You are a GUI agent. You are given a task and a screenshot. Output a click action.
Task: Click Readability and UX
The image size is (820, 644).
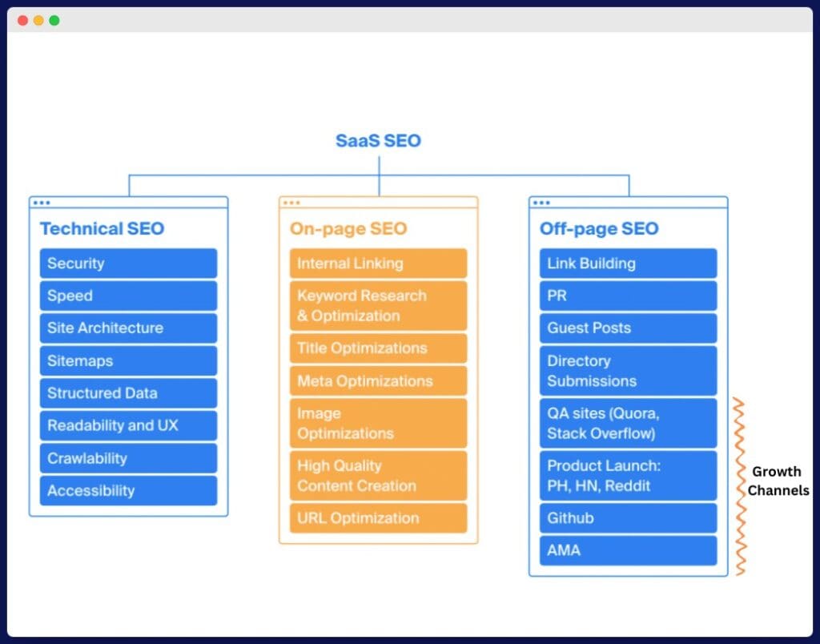[127, 425]
